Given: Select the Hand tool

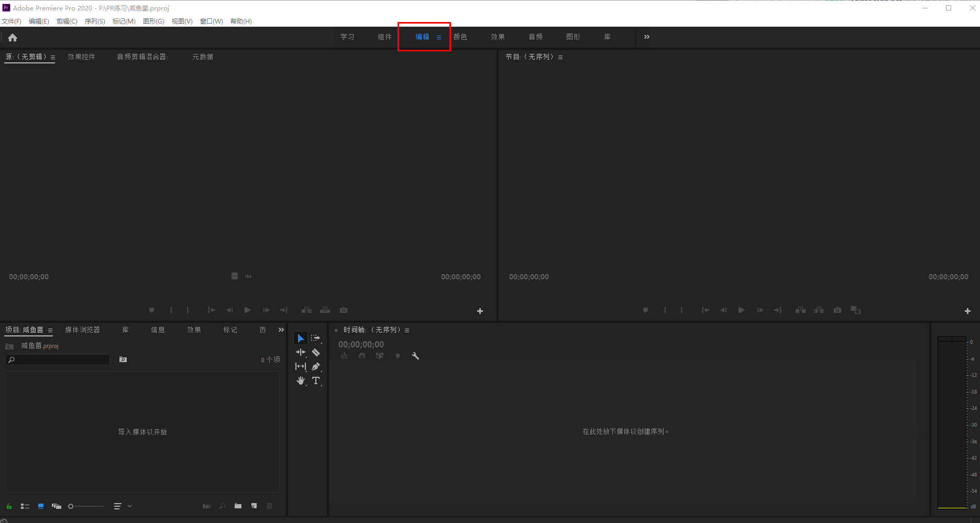Looking at the screenshot, I should pyautogui.click(x=301, y=381).
